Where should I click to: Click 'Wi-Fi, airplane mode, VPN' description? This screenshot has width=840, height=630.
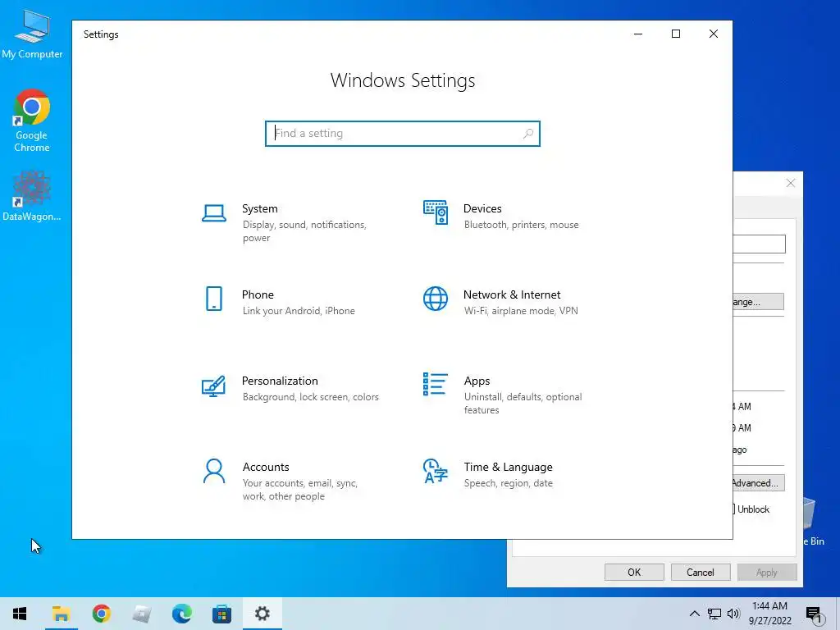point(521,311)
